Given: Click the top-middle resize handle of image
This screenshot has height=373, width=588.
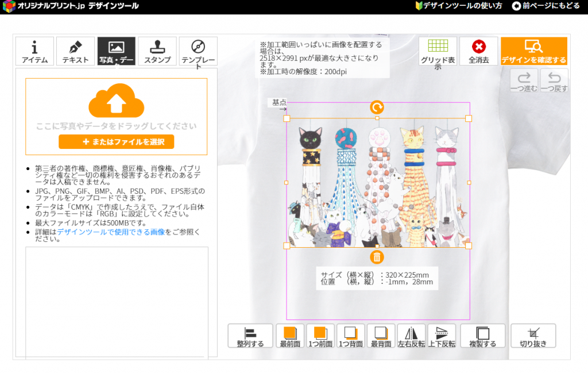Looking at the screenshot, I should [x=377, y=118].
